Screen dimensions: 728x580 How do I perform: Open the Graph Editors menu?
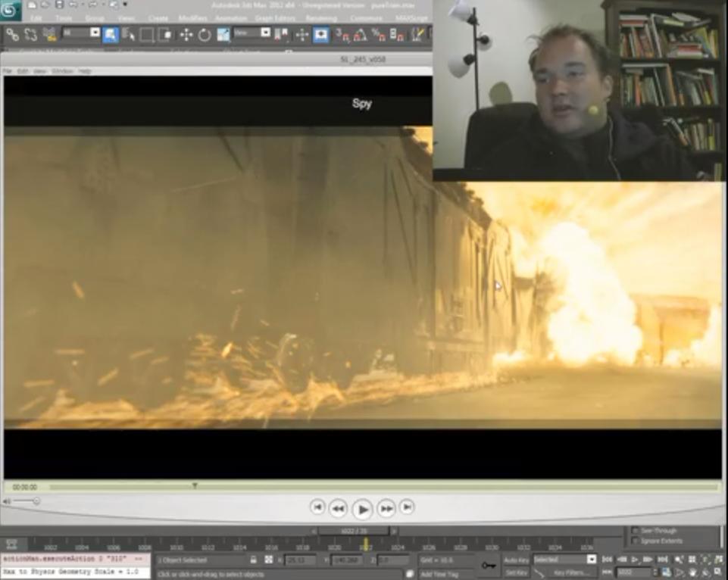(275, 18)
